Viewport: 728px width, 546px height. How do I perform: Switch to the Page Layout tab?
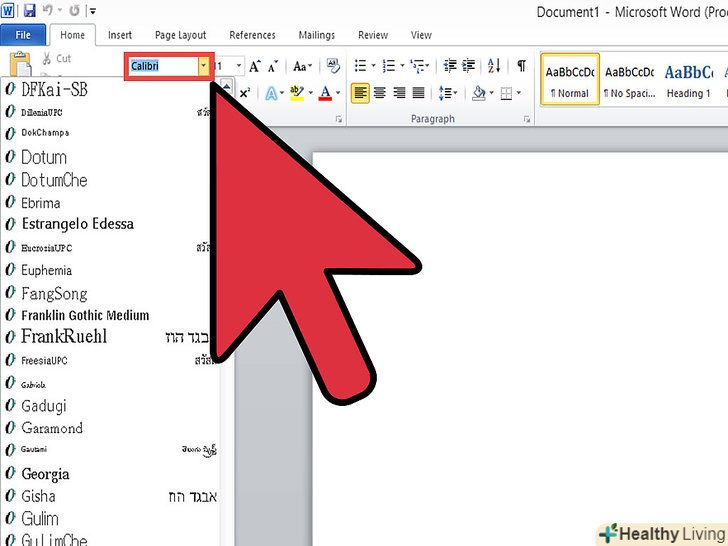click(180, 35)
